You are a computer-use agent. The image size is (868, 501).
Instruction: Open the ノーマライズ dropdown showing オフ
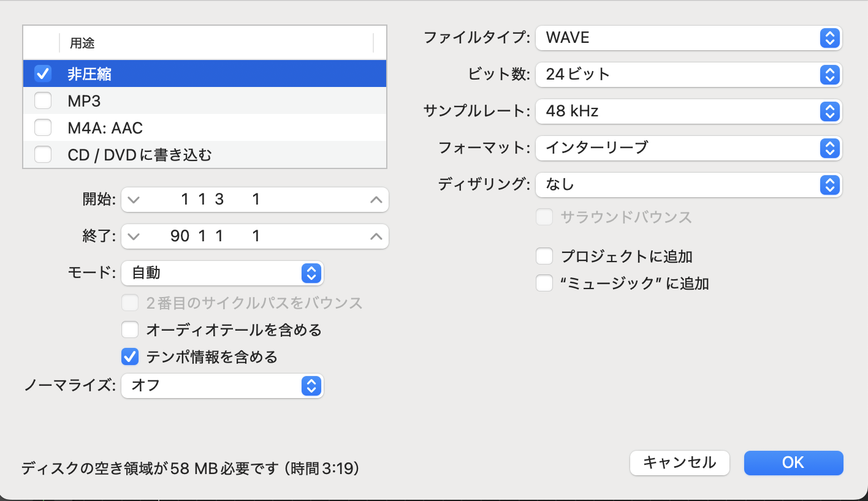(223, 385)
